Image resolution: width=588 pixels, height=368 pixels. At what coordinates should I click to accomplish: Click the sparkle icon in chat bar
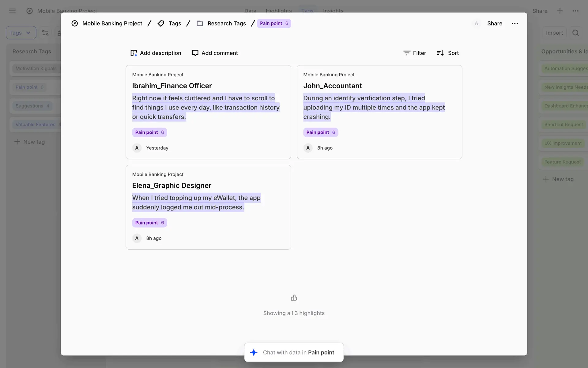254,352
